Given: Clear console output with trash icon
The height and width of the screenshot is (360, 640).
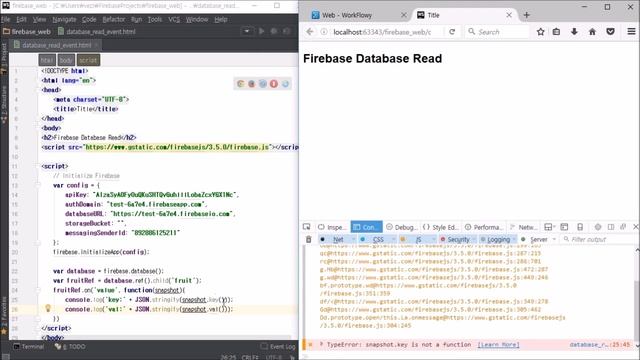Looking at the screenshot, I should (x=309, y=239).
